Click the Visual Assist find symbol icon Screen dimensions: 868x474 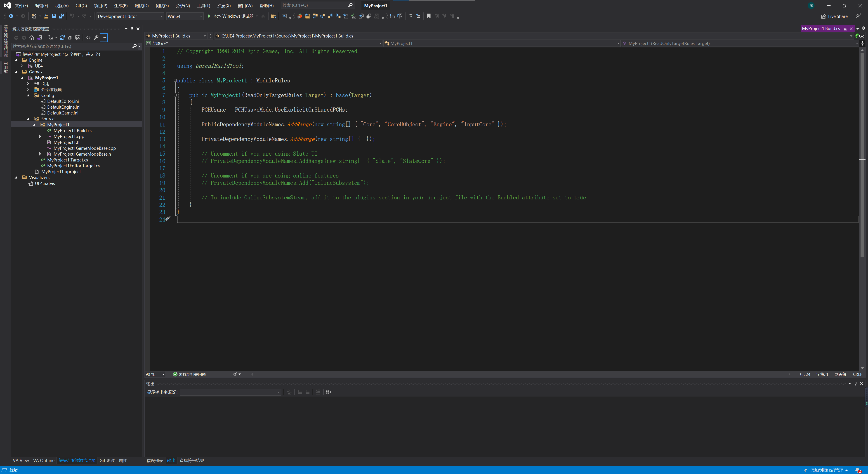pyautogui.click(x=323, y=16)
